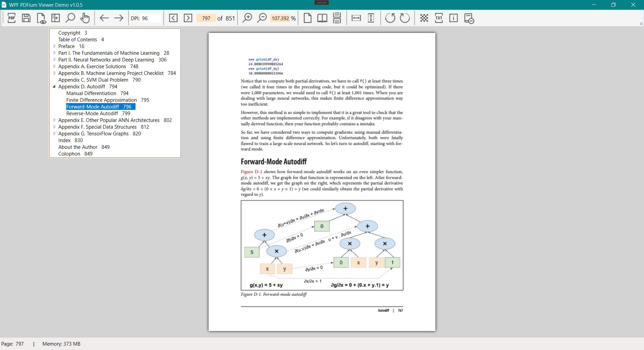The image size is (644, 350).
Task: Click the toolbar overflow arrow
Action: [641, 24]
